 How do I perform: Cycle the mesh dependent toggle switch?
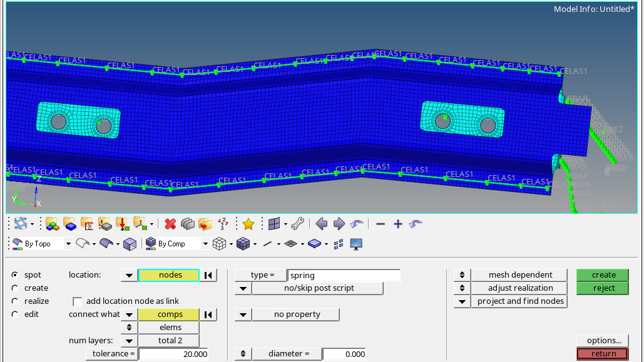point(461,274)
